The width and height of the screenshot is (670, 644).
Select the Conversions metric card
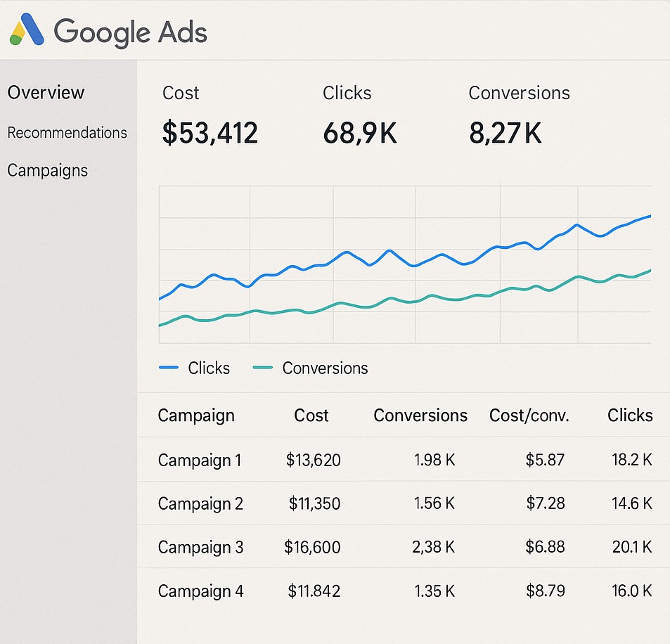pyautogui.click(x=519, y=116)
